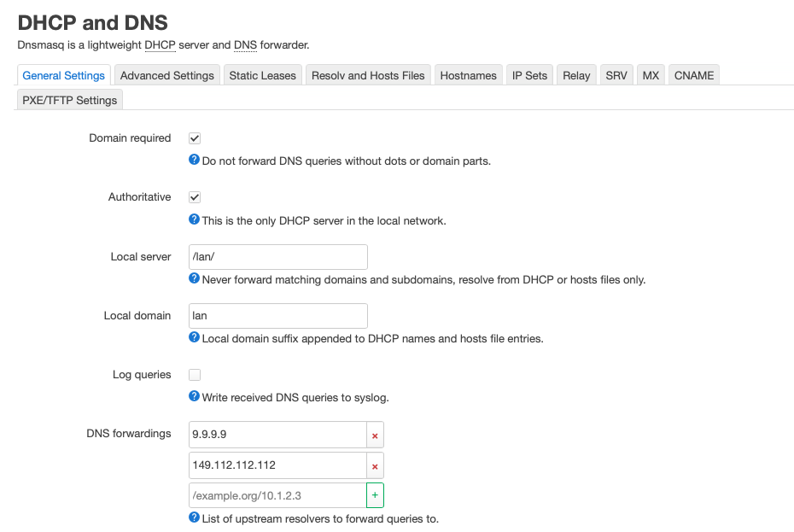Remove the 149.112.112.112 DNS forwarding entry

(x=374, y=466)
